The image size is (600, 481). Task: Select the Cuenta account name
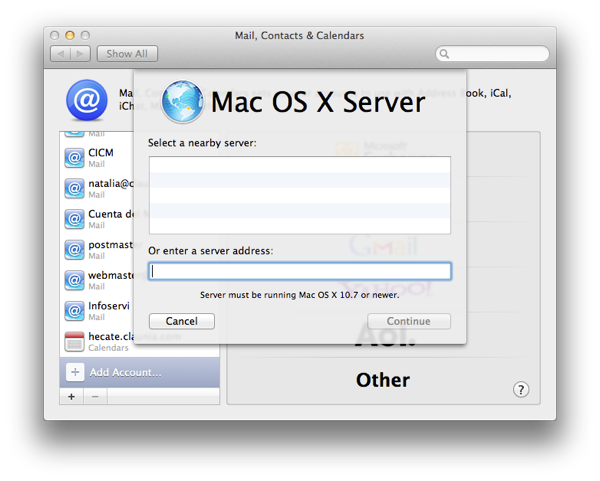[x=111, y=214]
